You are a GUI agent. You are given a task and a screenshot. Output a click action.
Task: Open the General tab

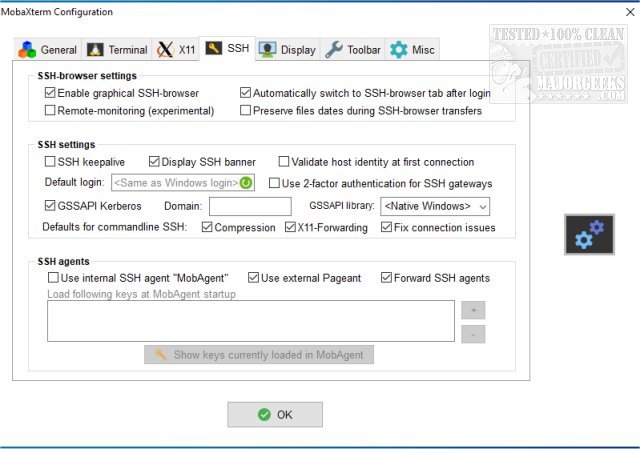[x=47, y=50]
